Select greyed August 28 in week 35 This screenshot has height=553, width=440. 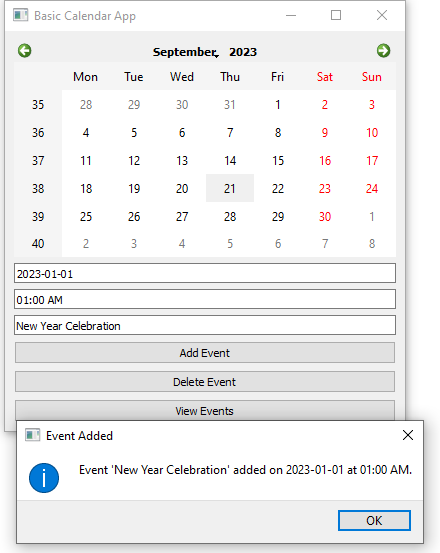click(86, 104)
